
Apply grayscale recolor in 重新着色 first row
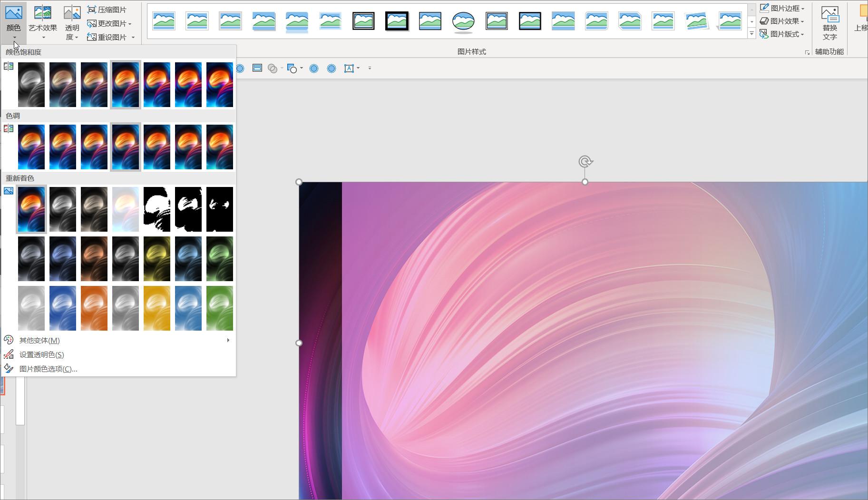coord(63,209)
